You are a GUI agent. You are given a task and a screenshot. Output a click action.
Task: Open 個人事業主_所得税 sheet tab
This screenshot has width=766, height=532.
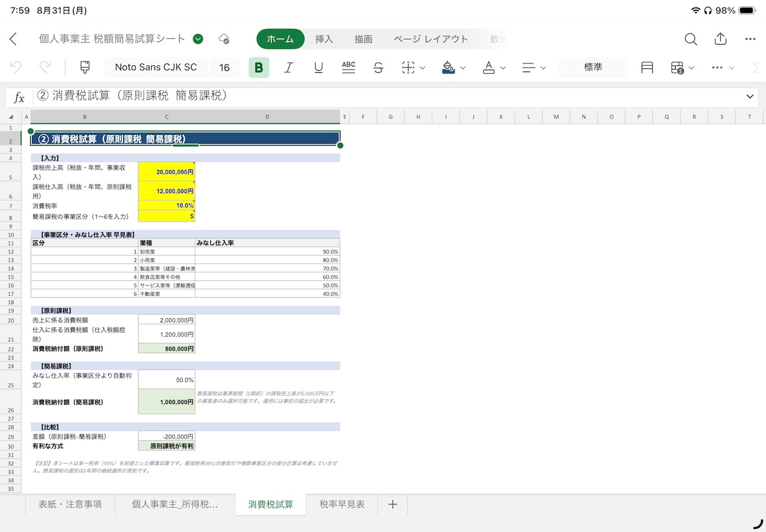pyautogui.click(x=175, y=504)
